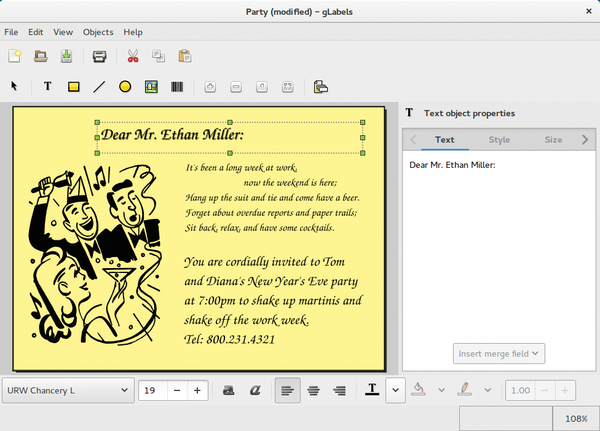Switch to the Style tab
Viewport: 600px width, 431px height.
point(499,140)
